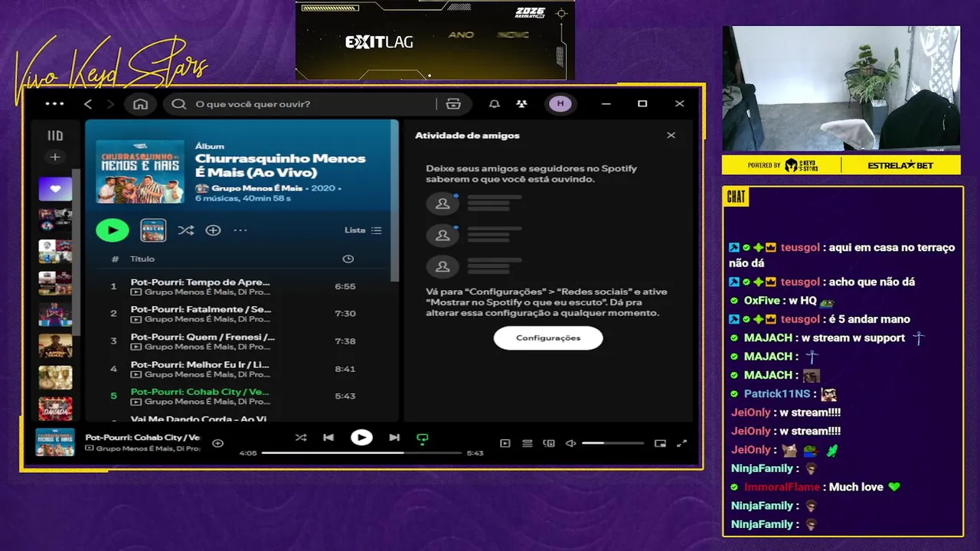Image resolution: width=980 pixels, height=551 pixels.
Task: Open the fourth library playlist tile
Action: (x=55, y=283)
